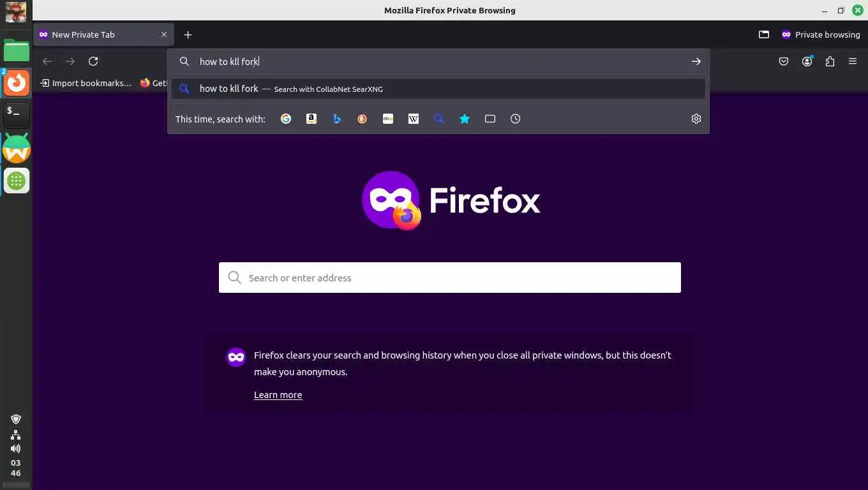Open the Firefox account icon
This screenshot has width=868, height=490.
(x=807, y=61)
